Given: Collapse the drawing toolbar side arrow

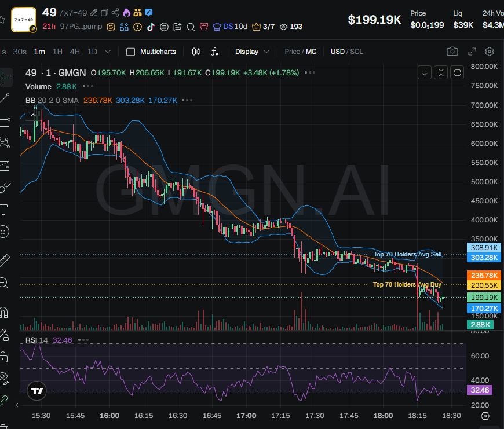Looking at the screenshot, I should [x=17, y=405].
